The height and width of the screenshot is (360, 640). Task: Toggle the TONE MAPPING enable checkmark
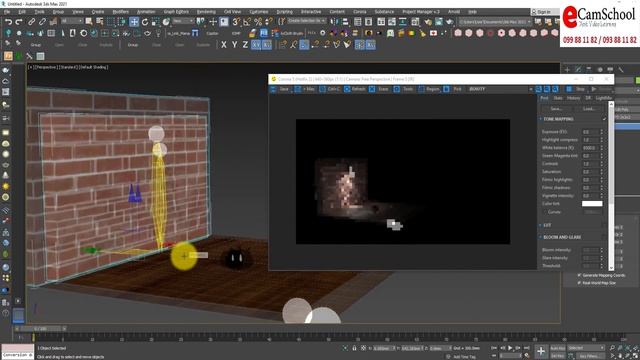coord(604,119)
